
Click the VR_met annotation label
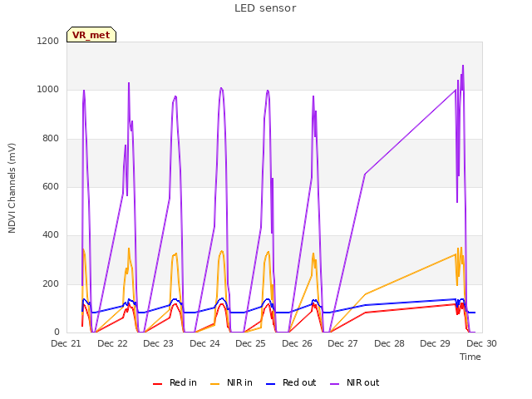tap(91, 35)
